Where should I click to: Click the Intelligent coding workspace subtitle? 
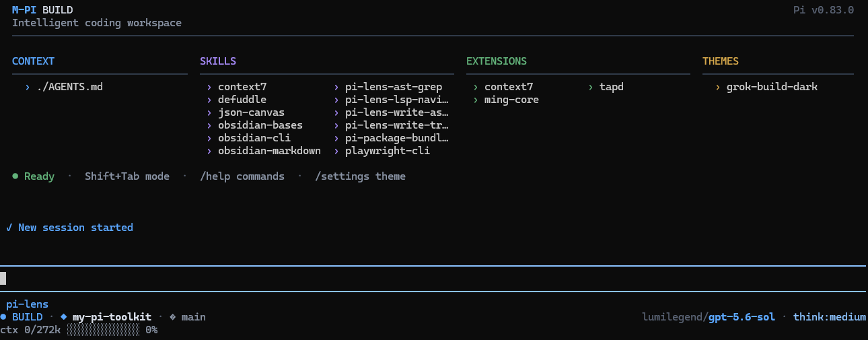tap(97, 23)
